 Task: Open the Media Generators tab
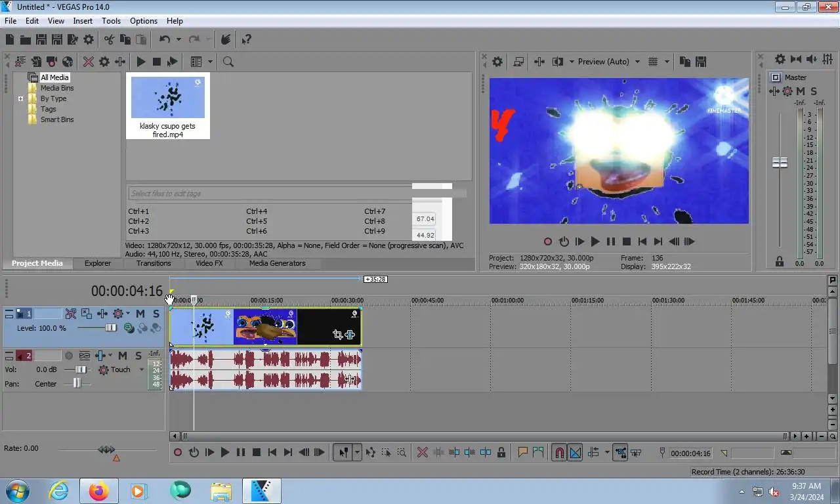(277, 263)
